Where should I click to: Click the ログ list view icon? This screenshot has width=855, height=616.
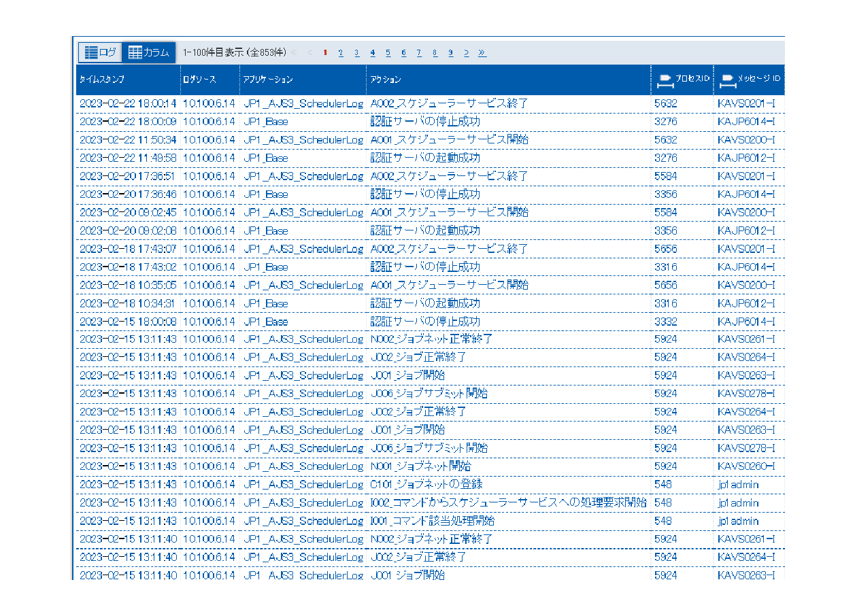pos(90,52)
